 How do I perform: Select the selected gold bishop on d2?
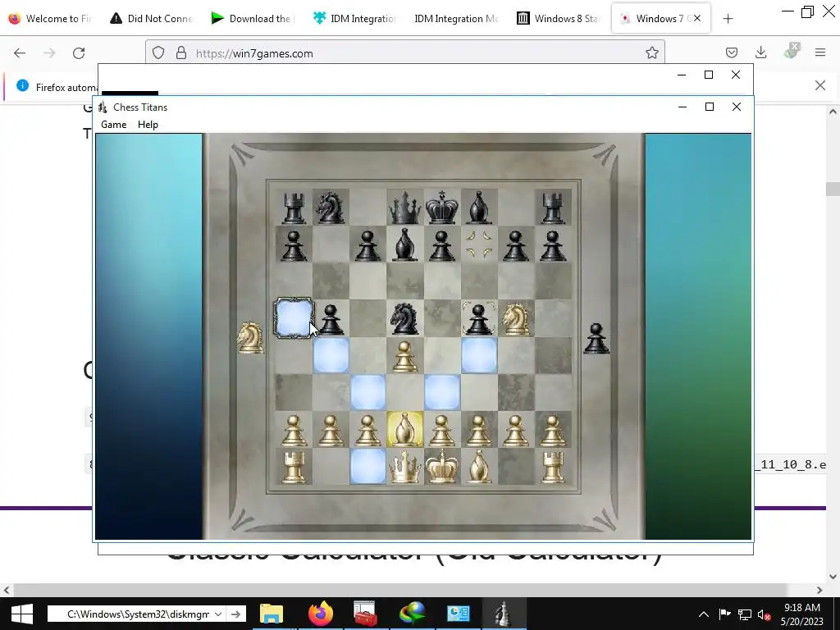[405, 429]
